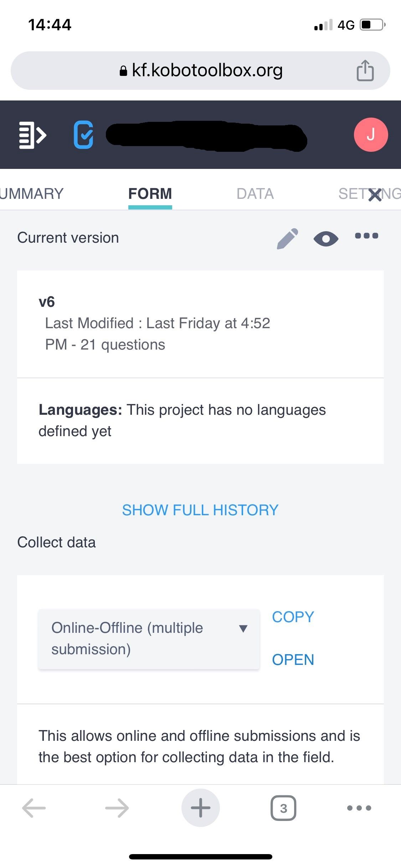The height and width of the screenshot is (868, 401).
Task: Open the sidebar menu toggle icon
Action: pyautogui.click(x=32, y=135)
